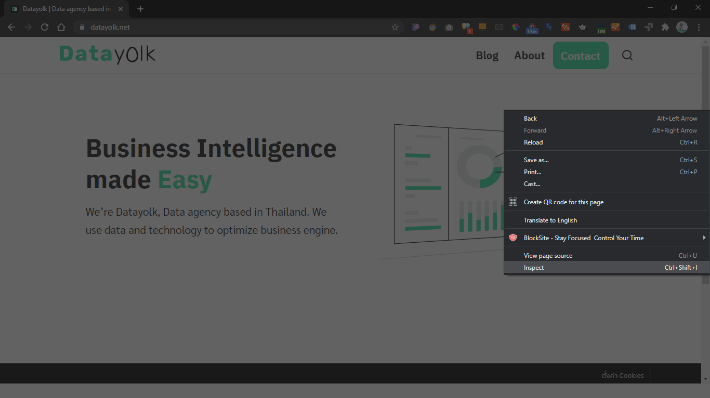Click the Business Intelligence made Easy heading
Image resolution: width=710 pixels, height=398 pixels.
coord(211,164)
